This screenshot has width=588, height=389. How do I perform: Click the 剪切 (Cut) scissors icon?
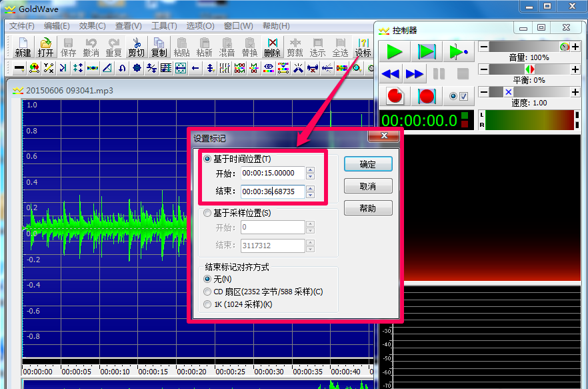136,47
